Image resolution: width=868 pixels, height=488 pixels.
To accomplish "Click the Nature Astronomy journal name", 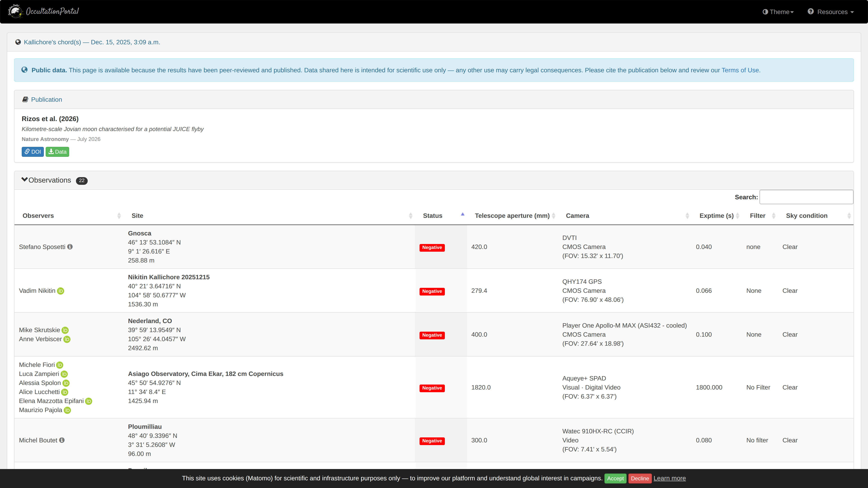I will pyautogui.click(x=45, y=139).
